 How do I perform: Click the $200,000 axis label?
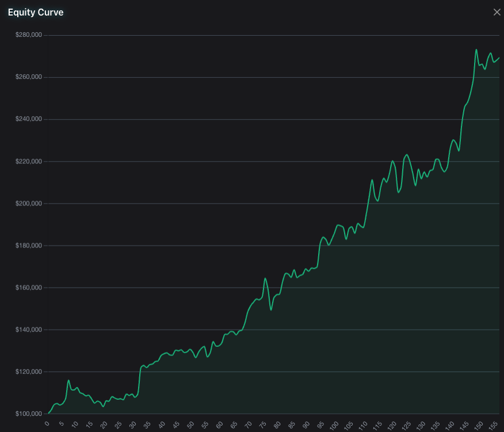29,204
